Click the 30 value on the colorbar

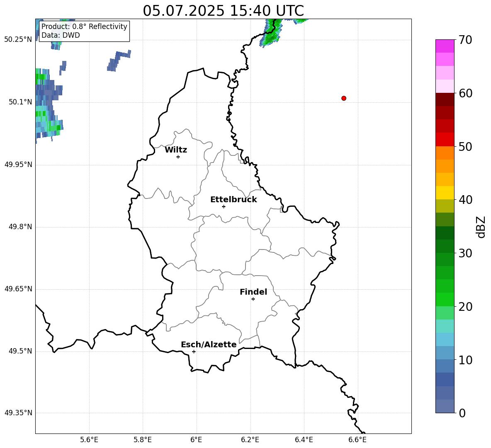[465, 253]
